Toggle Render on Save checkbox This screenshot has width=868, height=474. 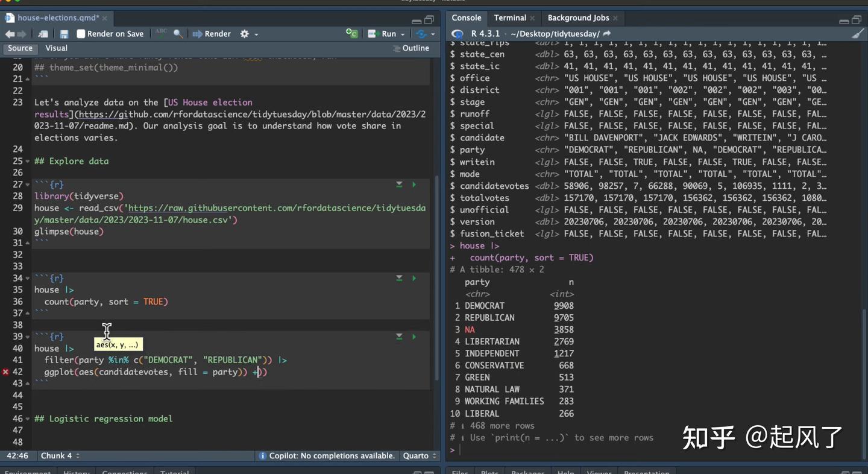(81, 34)
